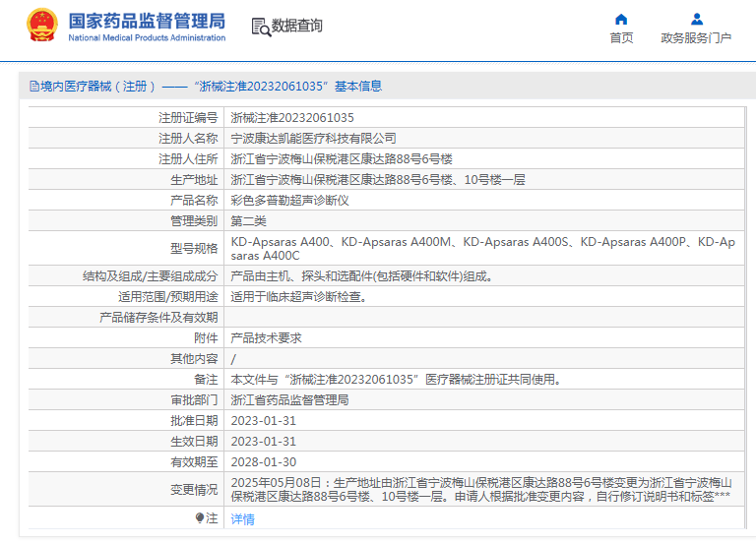Select intended use 适用于临床超声诊断检查
Viewport: 756px width, 544px height.
pyautogui.click(x=299, y=297)
